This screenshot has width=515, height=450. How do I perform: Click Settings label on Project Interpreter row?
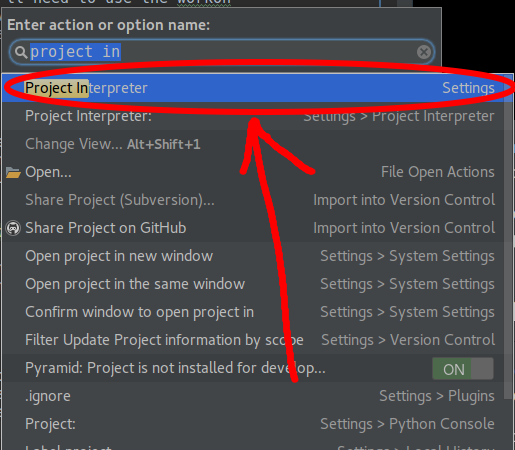click(468, 88)
